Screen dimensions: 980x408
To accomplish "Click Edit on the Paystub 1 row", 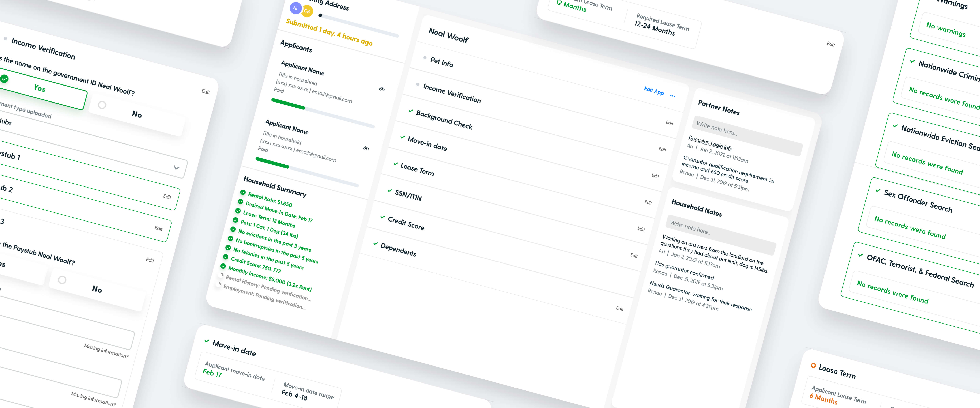I will [x=167, y=197].
